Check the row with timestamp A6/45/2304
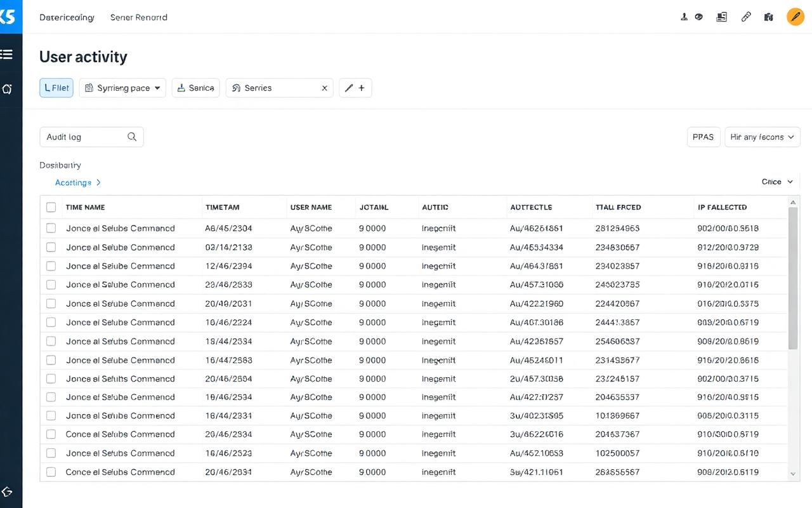812x508 pixels. 51,228
